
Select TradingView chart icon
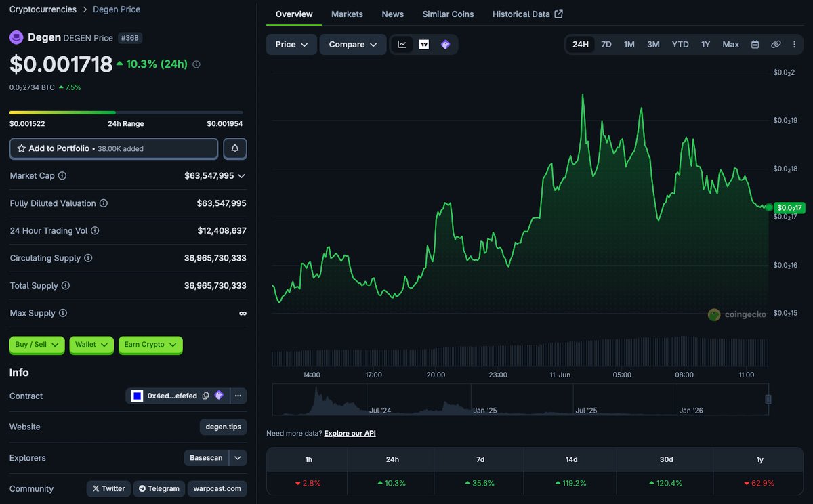point(424,45)
